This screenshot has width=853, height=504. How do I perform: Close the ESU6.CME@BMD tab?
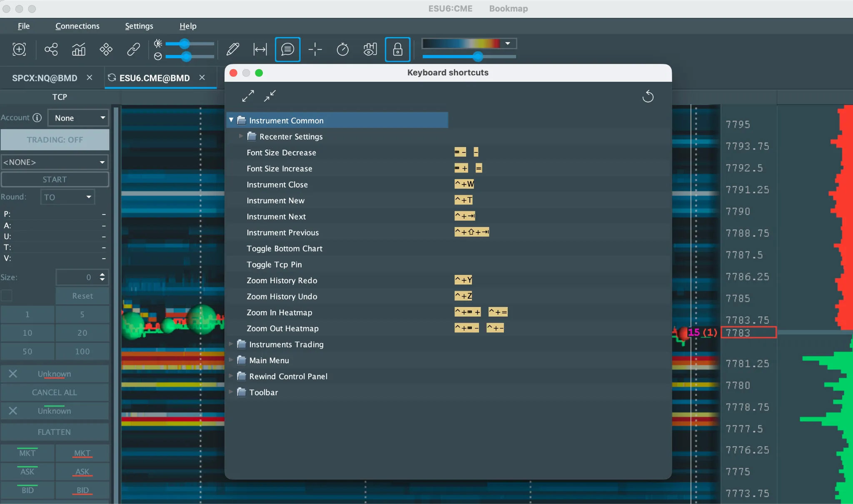pos(202,77)
